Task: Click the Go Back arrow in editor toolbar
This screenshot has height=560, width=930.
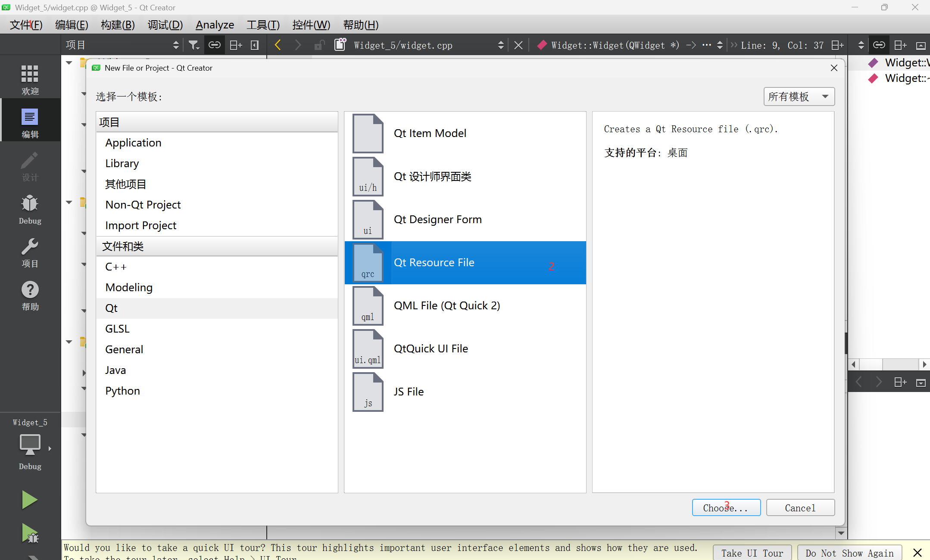Action: [278, 45]
